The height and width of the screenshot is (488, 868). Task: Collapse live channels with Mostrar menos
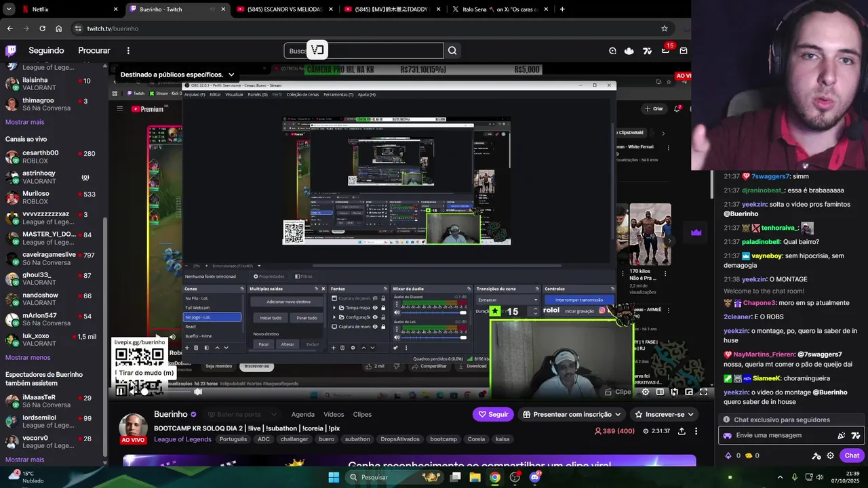tap(28, 357)
